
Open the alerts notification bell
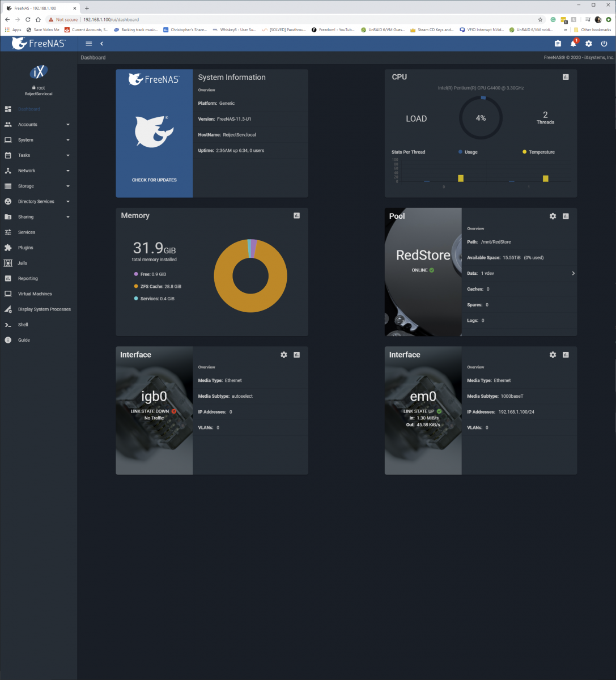(573, 44)
